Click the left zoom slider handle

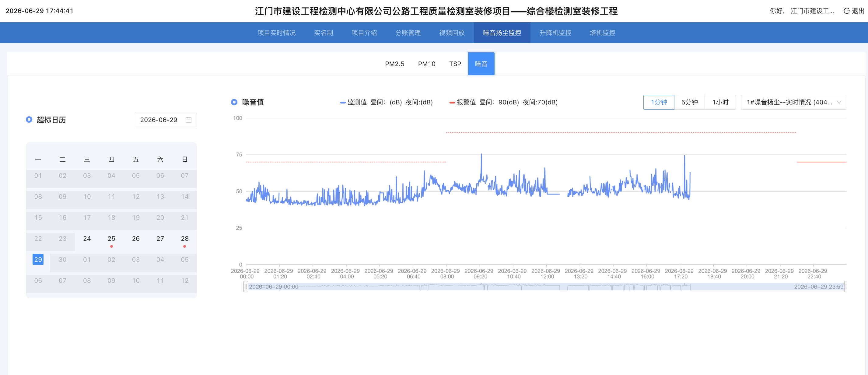(x=246, y=287)
